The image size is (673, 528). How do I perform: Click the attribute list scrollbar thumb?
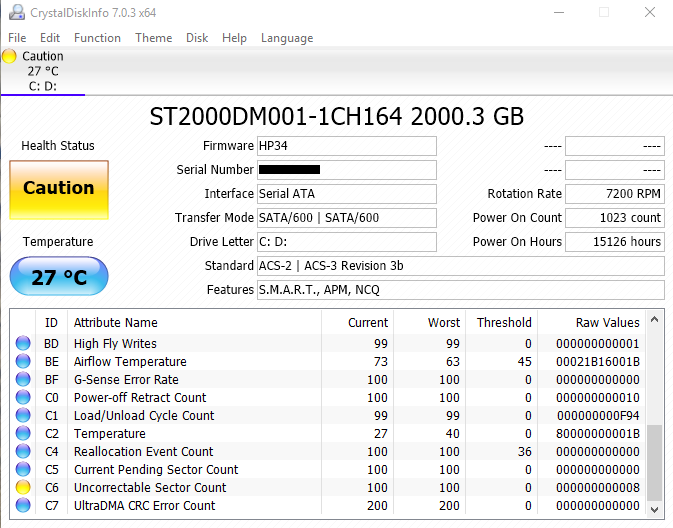click(x=655, y=463)
